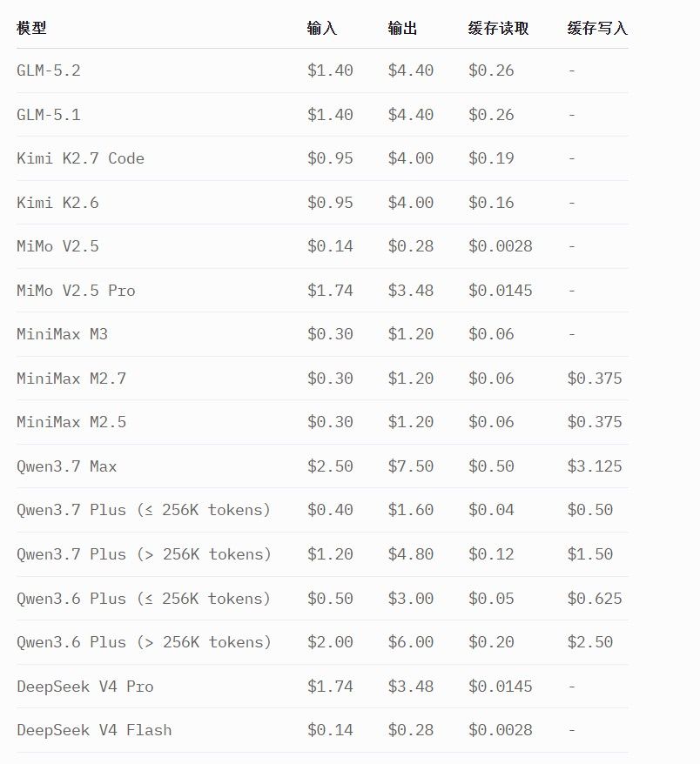Click MiniMax M3 model name
The height and width of the screenshot is (764, 700).
coord(62,334)
